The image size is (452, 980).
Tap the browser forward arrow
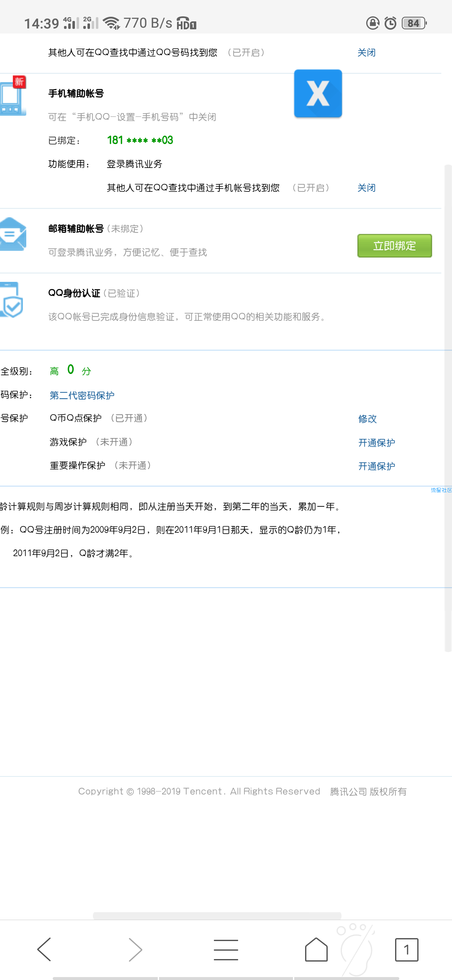click(x=135, y=949)
